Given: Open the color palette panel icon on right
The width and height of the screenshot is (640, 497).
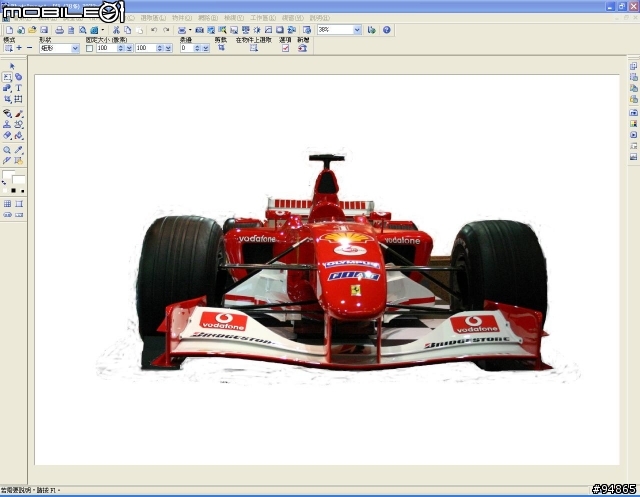Looking at the screenshot, I should (x=633, y=123).
